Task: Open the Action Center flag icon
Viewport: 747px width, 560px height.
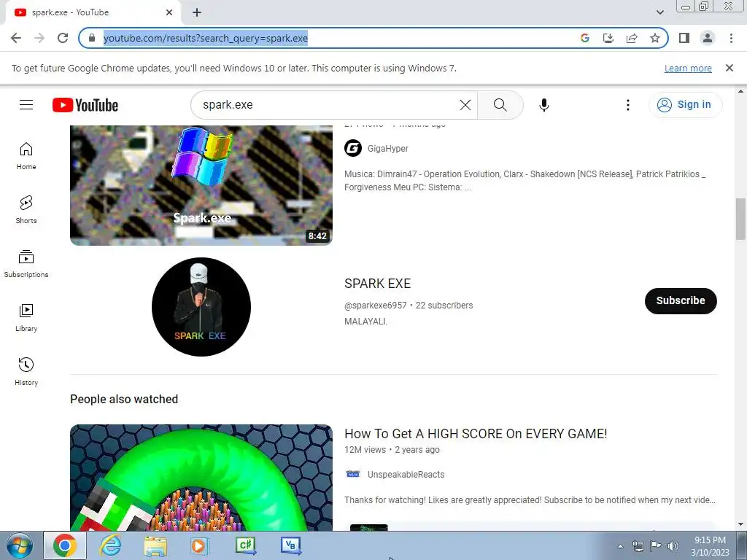Action: (x=656, y=546)
